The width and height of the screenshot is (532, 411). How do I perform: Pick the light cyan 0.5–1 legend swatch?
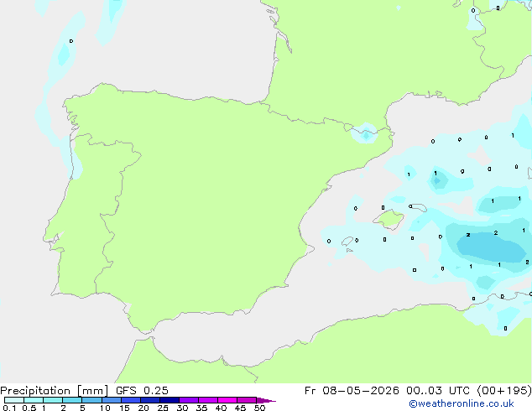34,400
